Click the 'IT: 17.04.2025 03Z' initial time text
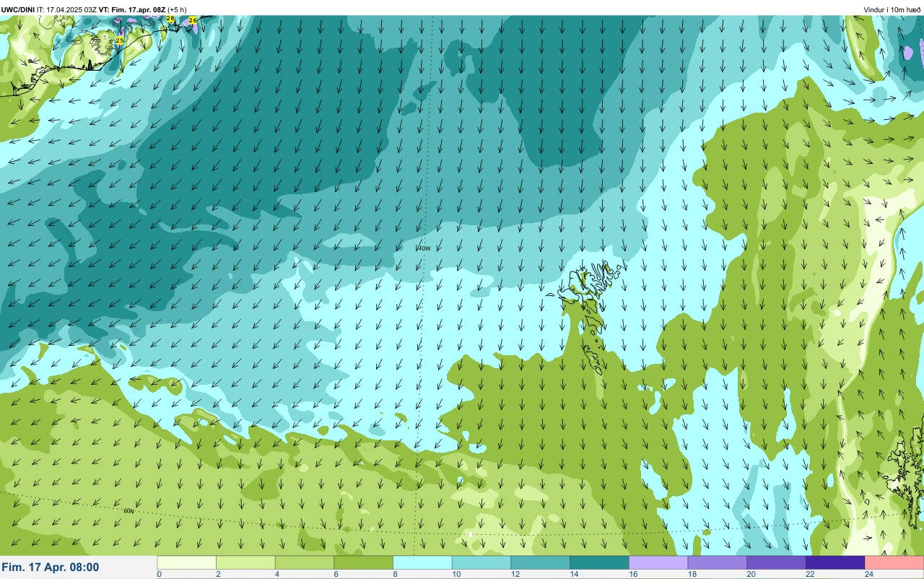This screenshot has width=924, height=579. (66, 9)
